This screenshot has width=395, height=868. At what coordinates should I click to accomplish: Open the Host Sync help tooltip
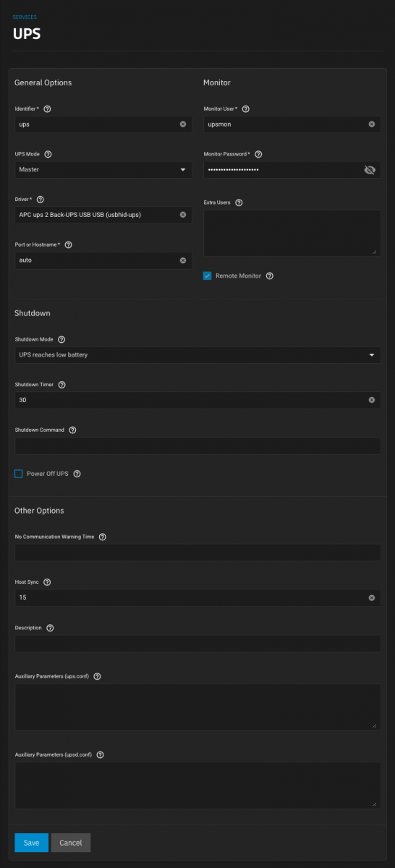click(47, 582)
